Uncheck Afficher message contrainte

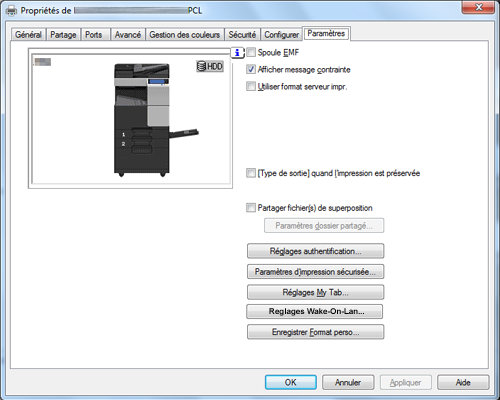coord(251,69)
